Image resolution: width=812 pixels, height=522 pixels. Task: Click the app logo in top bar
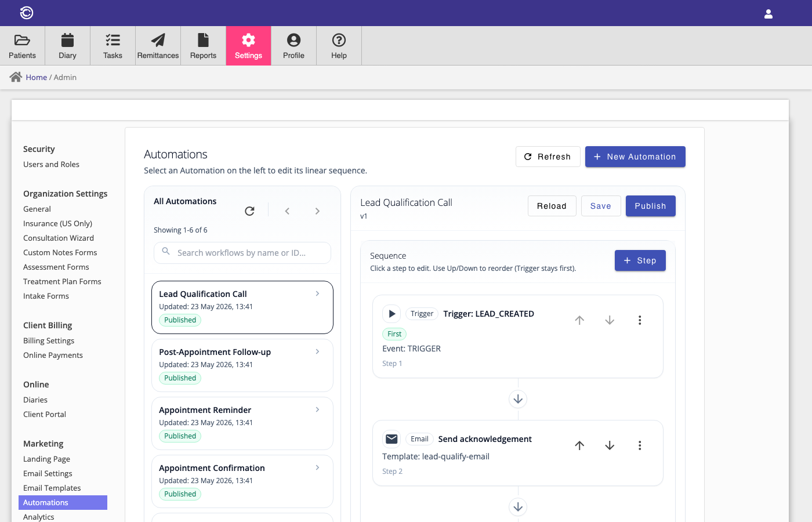pyautogui.click(x=27, y=13)
